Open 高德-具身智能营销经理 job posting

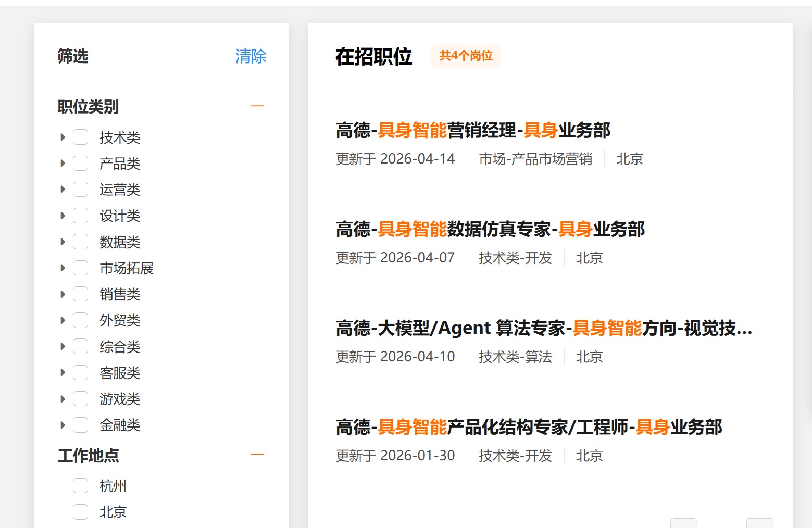pos(472,130)
